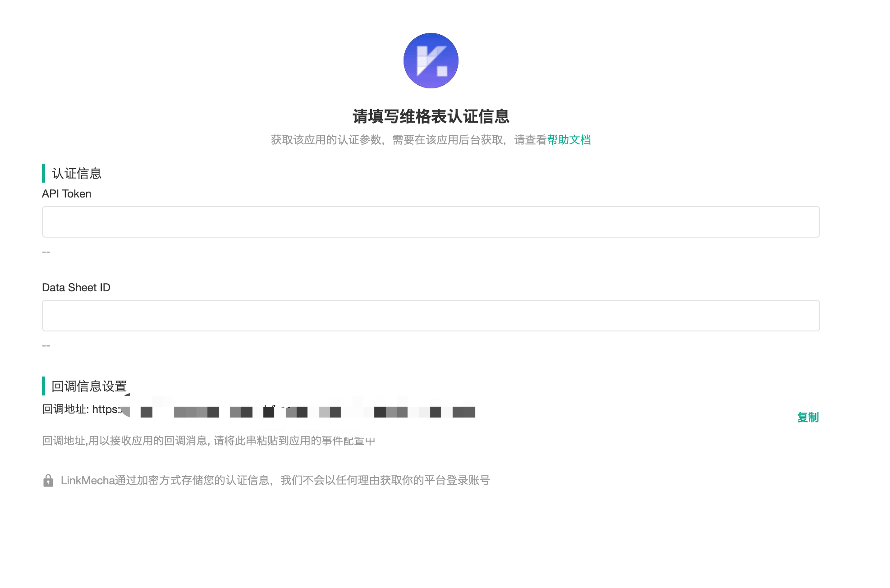890x588 pixels.
Task: Click the Vika app logo icon
Action: [431, 60]
